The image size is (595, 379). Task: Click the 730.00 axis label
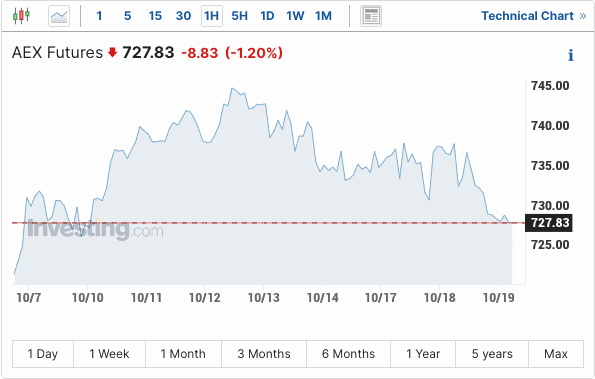click(550, 206)
